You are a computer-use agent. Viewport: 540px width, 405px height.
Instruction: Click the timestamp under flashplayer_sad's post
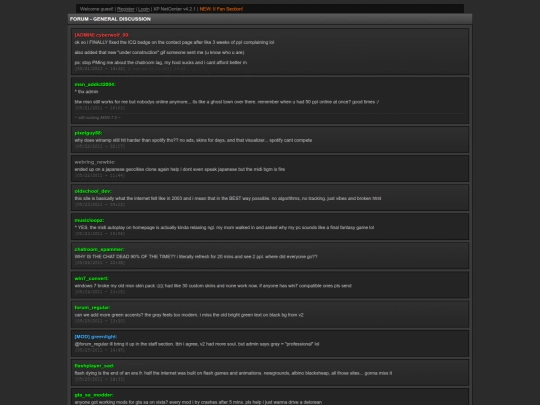(100, 380)
